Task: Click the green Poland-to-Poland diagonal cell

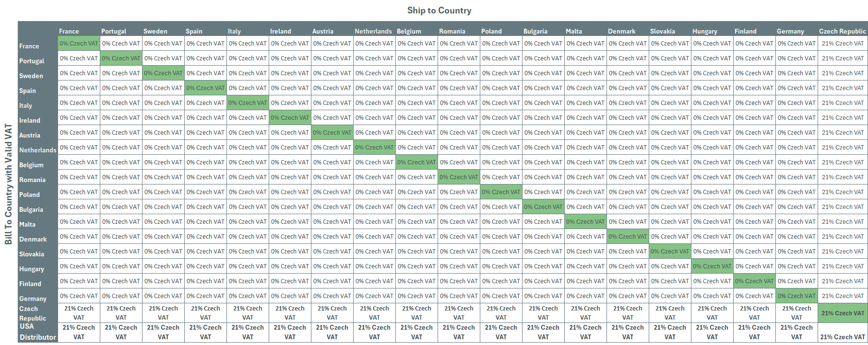Action: click(501, 192)
